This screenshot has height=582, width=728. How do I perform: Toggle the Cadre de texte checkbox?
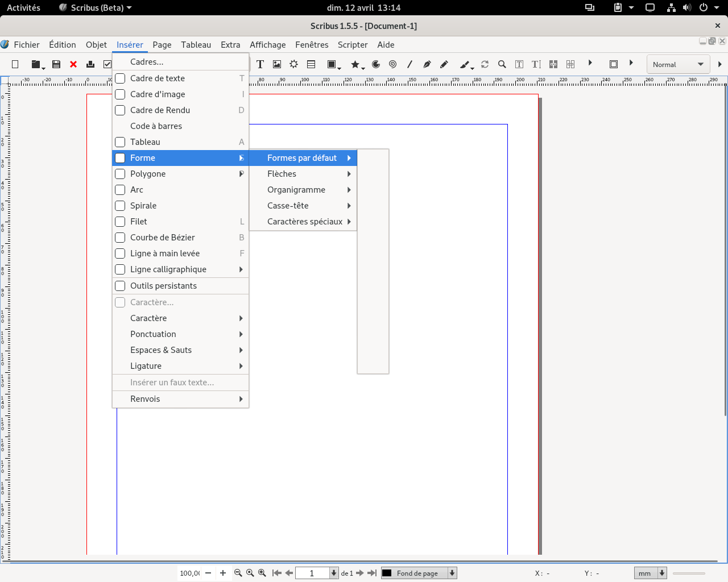tap(119, 78)
